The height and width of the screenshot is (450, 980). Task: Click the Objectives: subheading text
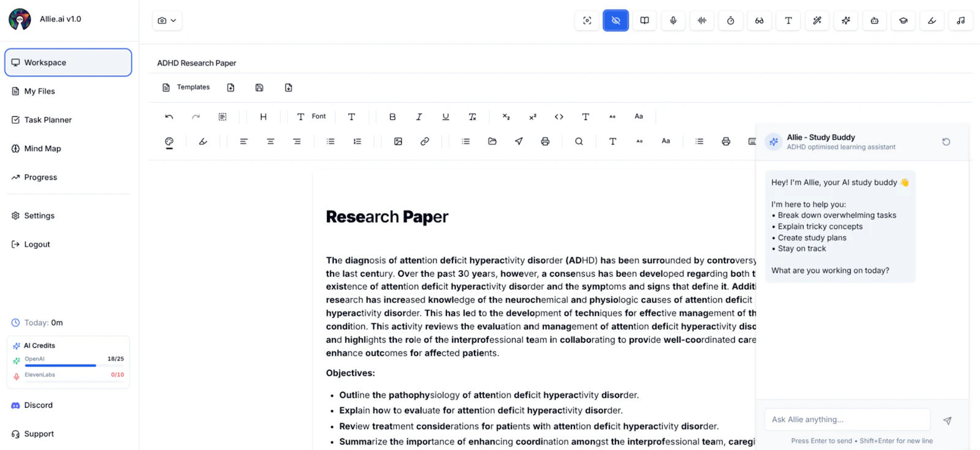[350, 373]
